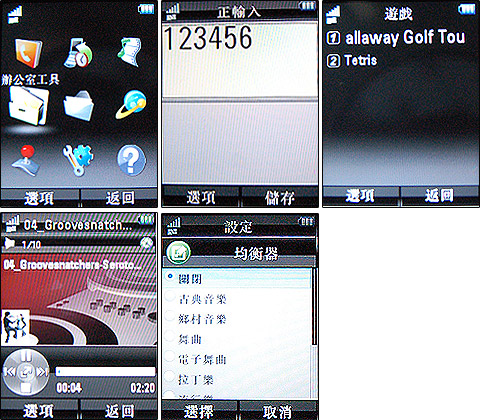Open the settings wrench and gear icon
Screen dimensions: 480x420
[x=78, y=160]
